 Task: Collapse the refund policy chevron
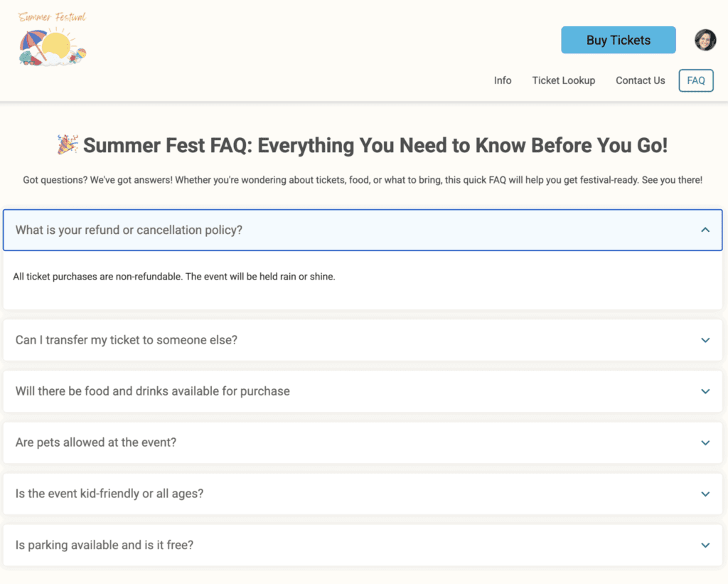(x=705, y=230)
